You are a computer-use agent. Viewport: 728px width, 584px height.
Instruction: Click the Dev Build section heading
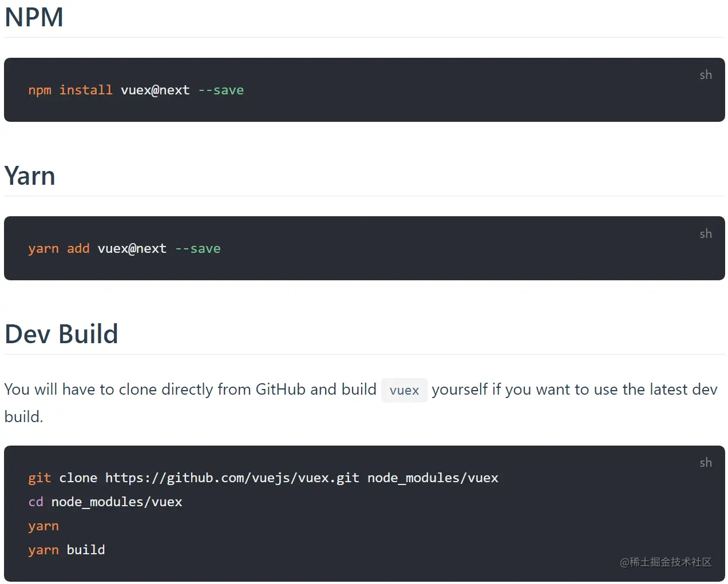pos(61,334)
